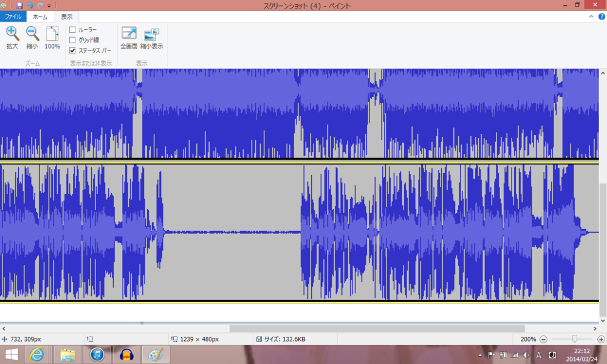Click the volume speaker tray icon
607x364 pixels.
(526, 355)
